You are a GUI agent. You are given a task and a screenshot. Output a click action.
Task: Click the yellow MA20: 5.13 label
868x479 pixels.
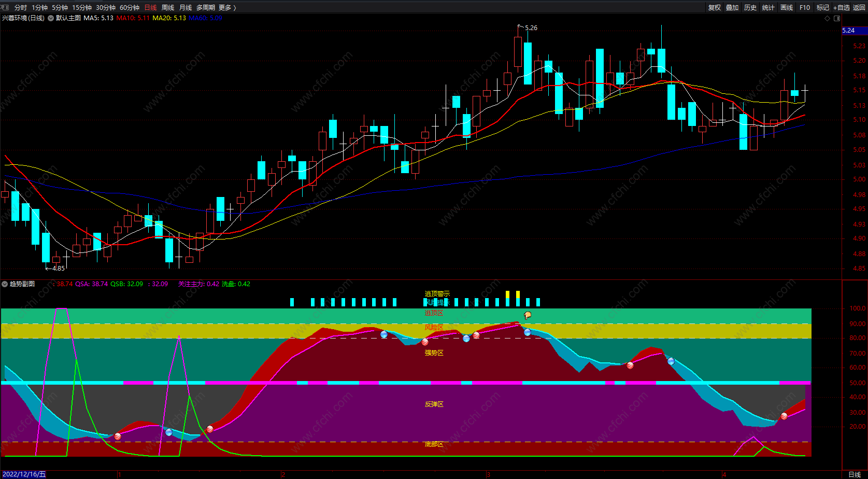(x=169, y=18)
